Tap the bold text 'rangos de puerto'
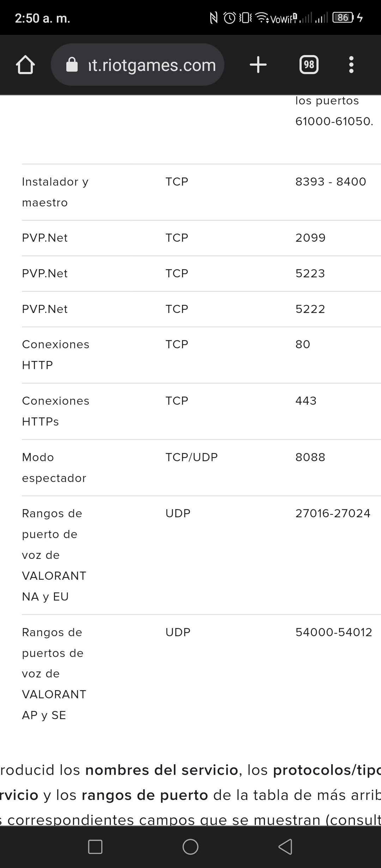This screenshot has width=381, height=868. (145, 795)
